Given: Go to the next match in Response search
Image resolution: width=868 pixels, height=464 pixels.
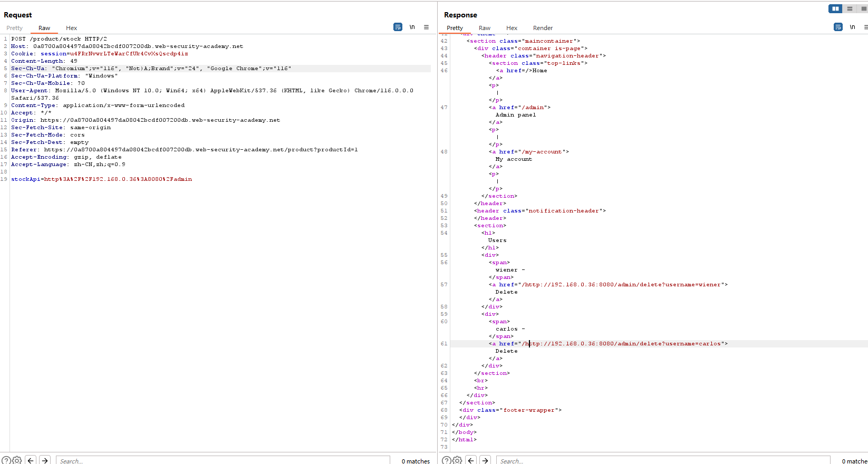Looking at the screenshot, I should 485,460.
